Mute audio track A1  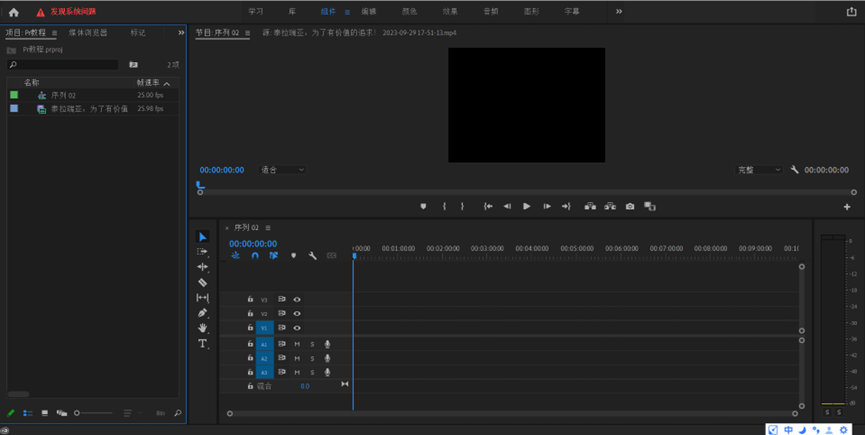(297, 344)
